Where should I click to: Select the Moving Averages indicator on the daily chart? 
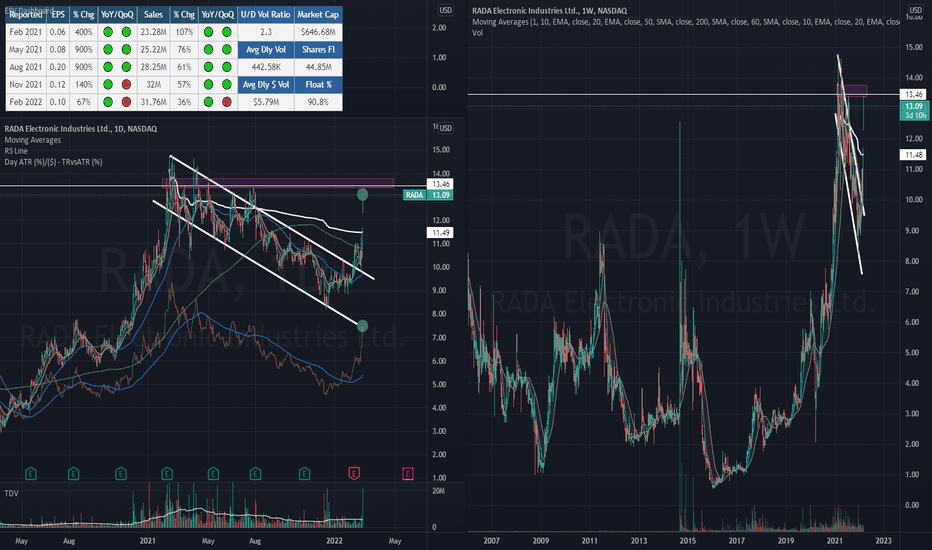point(33,140)
